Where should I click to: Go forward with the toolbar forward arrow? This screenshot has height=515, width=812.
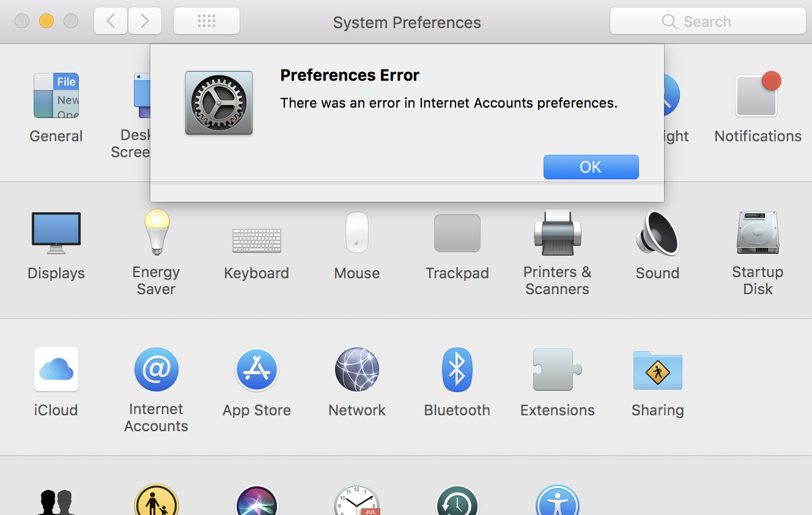coord(145,21)
